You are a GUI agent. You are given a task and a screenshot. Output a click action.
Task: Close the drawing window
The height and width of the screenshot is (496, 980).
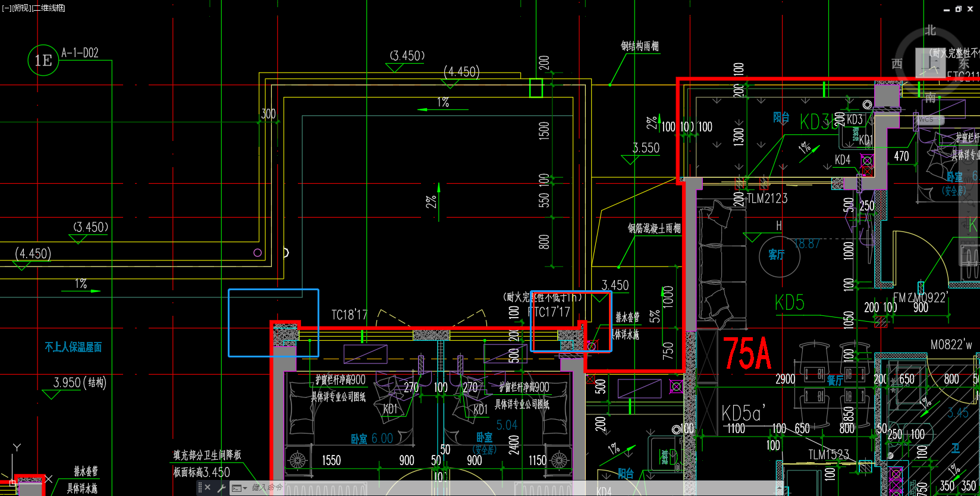pyautogui.click(x=970, y=9)
